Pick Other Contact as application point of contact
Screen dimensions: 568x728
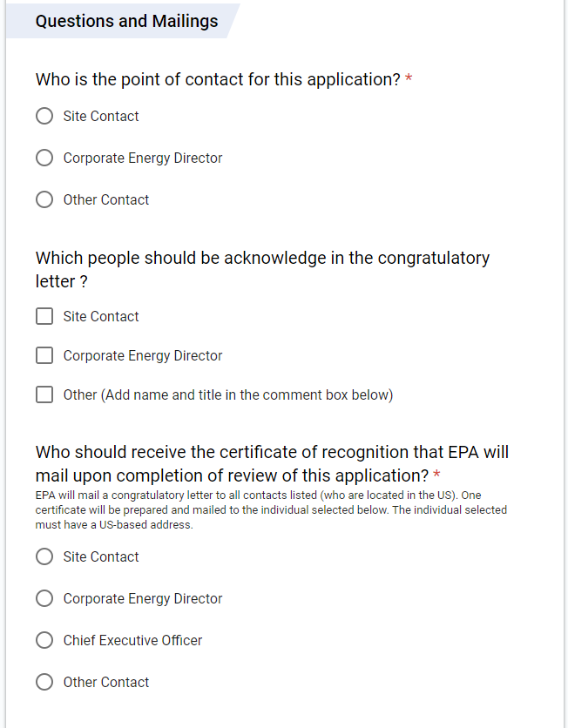click(x=44, y=200)
